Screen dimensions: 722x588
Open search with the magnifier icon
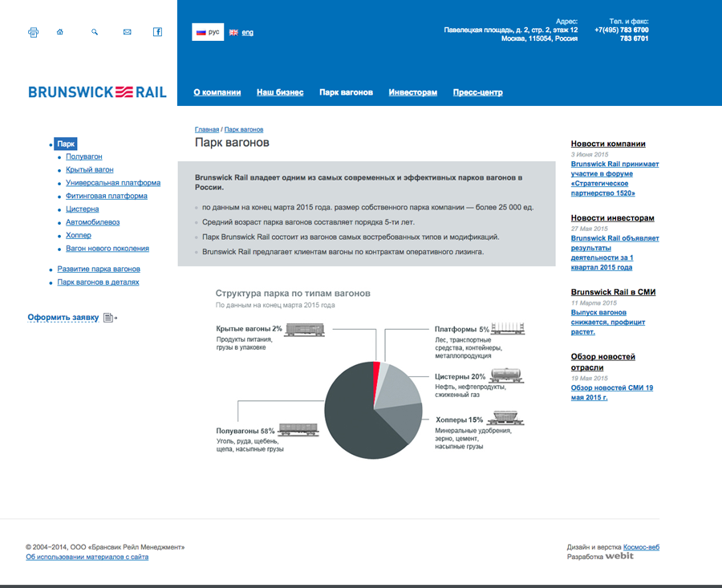[x=95, y=32]
